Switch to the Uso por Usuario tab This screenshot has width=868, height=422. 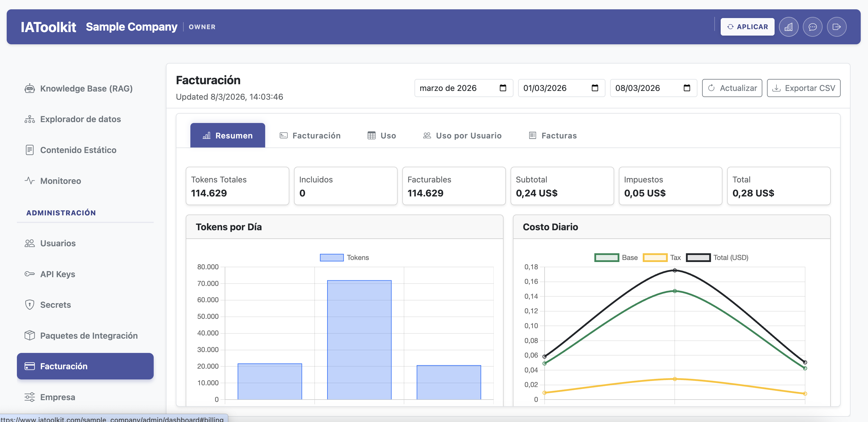tap(463, 135)
